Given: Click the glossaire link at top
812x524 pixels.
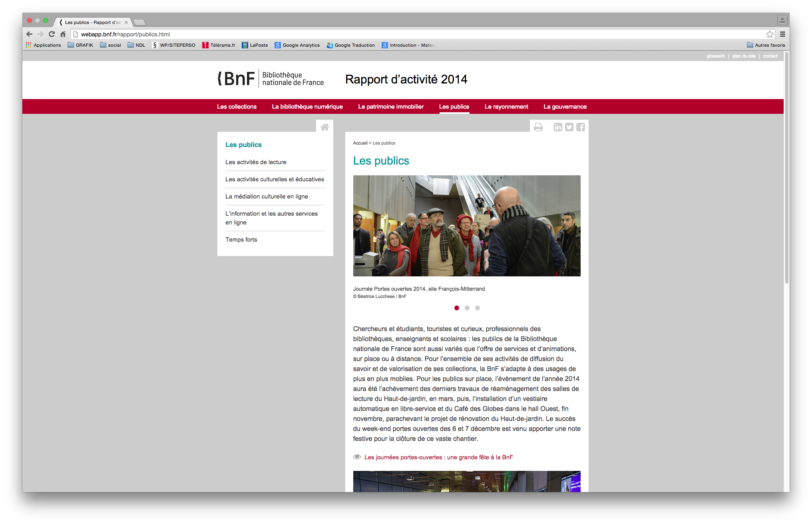Looking at the screenshot, I should tap(715, 56).
